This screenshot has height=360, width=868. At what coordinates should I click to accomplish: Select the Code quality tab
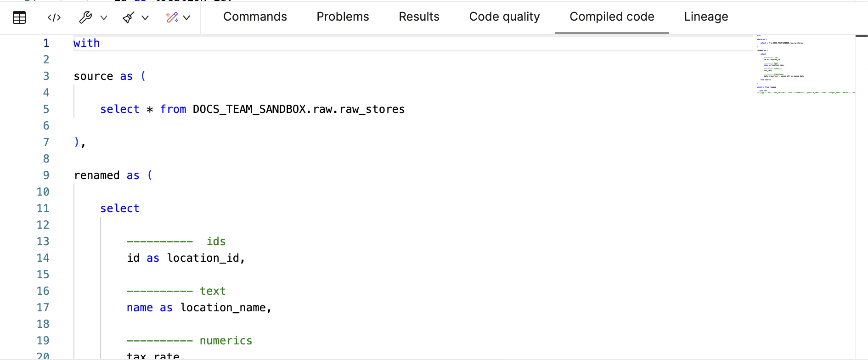[x=504, y=17]
